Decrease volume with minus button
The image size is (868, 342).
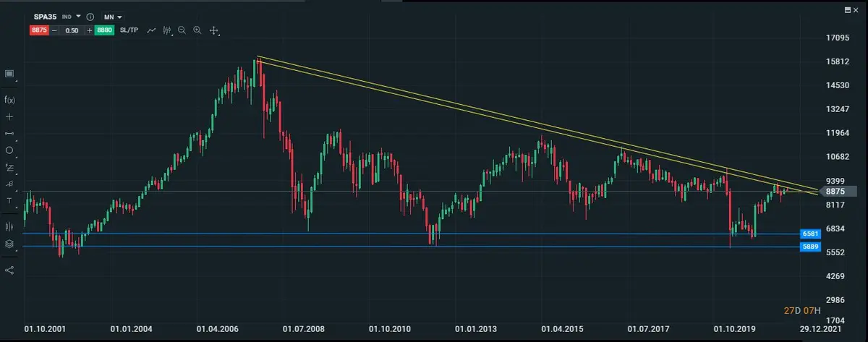[54, 30]
